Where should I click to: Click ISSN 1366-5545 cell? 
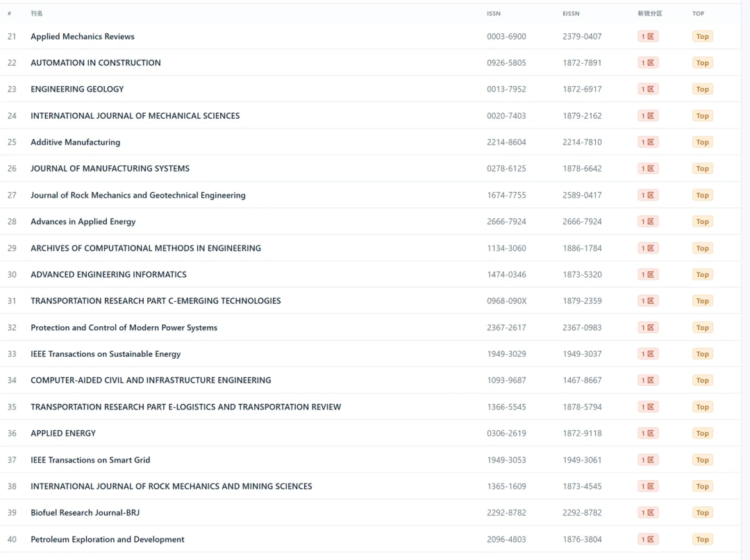coord(506,407)
